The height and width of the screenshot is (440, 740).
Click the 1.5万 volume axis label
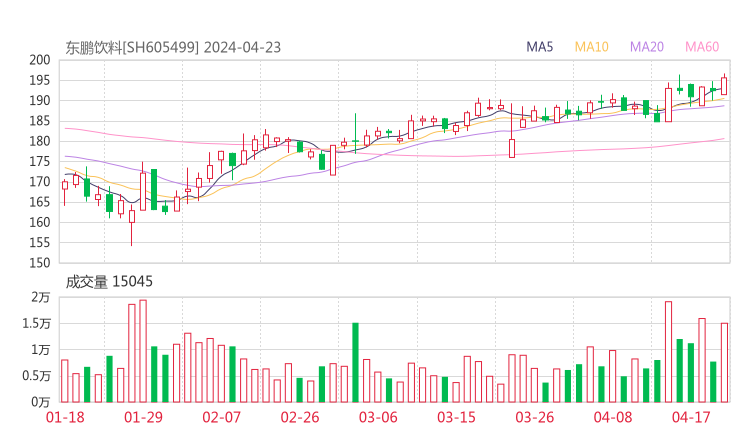click(36, 323)
